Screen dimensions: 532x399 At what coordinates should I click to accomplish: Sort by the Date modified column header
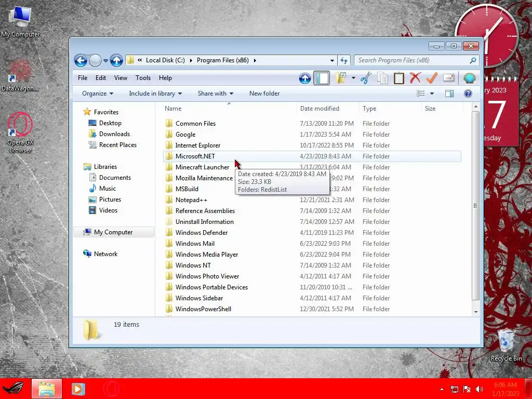[x=328, y=108]
